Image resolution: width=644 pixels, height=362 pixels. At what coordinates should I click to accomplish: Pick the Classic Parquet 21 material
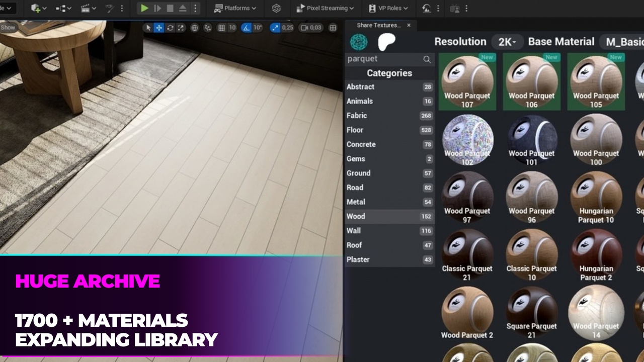click(467, 254)
